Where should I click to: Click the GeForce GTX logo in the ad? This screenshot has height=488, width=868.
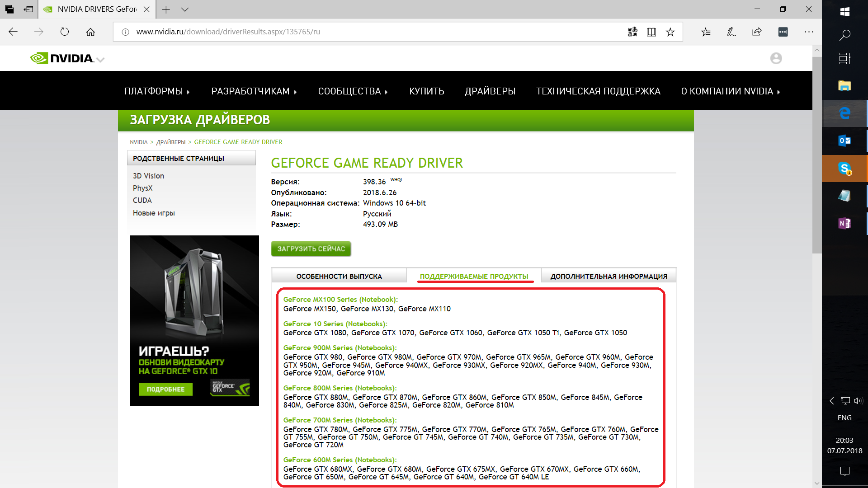pyautogui.click(x=231, y=388)
